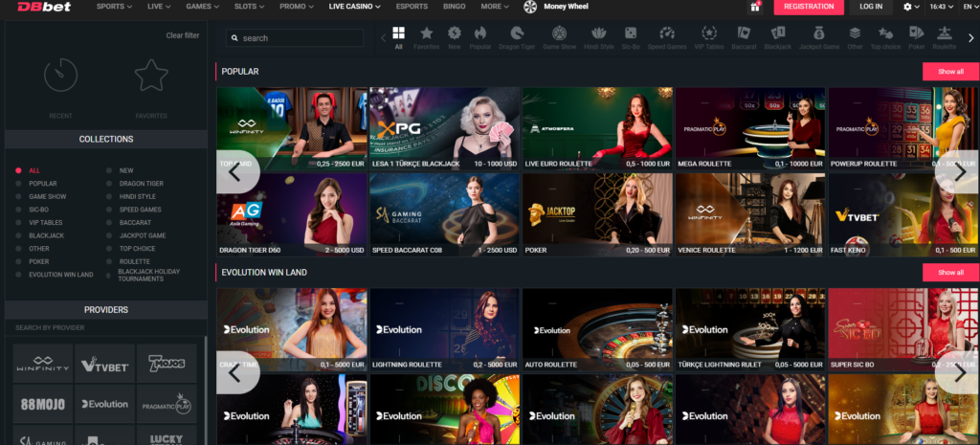Click the REGISTRATION button
The width and height of the screenshot is (980, 445).
tap(809, 7)
